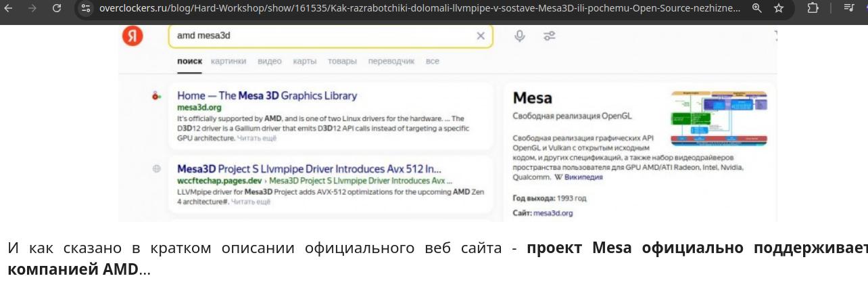Select the 'поиск' search tab
Viewport: 868px width, 293px height.
click(189, 61)
